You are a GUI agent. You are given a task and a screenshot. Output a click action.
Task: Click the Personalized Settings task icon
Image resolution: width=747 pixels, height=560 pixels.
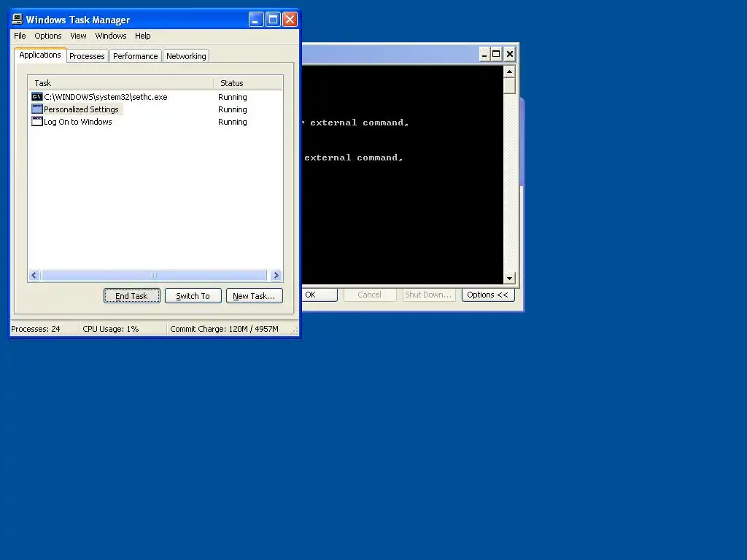pos(36,109)
